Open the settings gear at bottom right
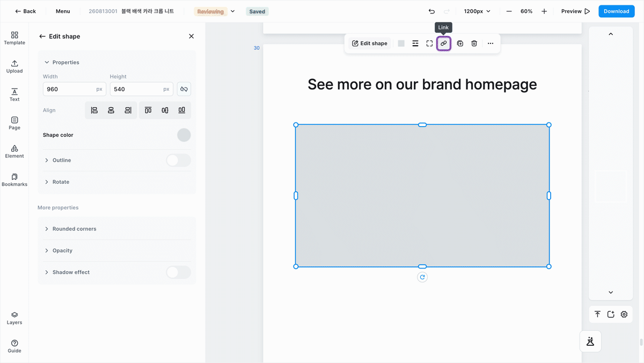Viewport: 644px width, 363px height. point(624,315)
